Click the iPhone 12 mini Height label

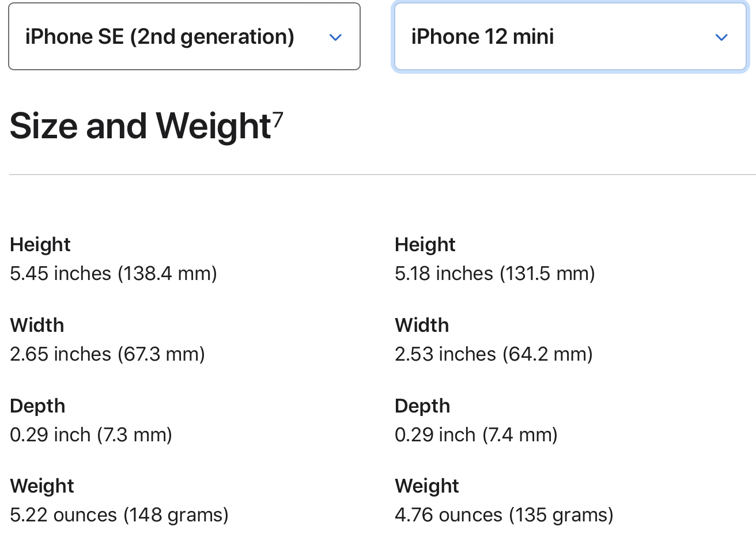[425, 244]
